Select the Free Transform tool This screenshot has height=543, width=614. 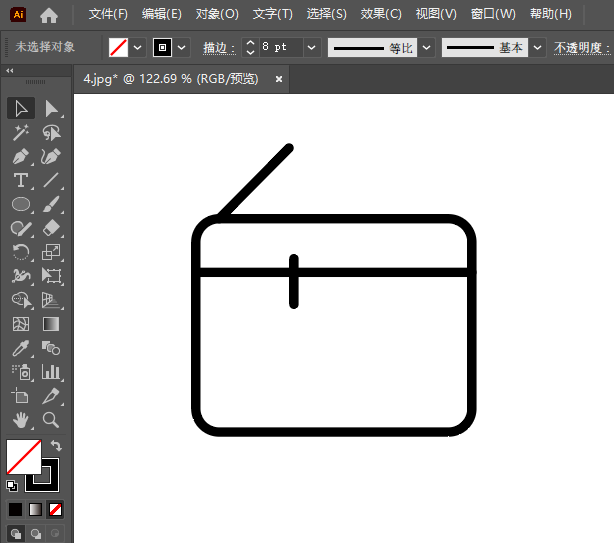point(51,276)
